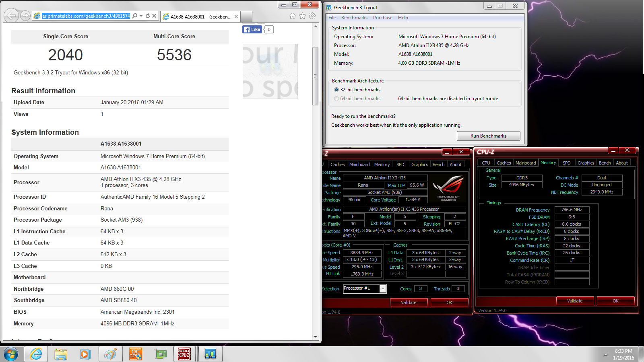Click the DRAM Frequency value 786.6 MHz
This screenshot has height=362, width=644.
click(572, 210)
